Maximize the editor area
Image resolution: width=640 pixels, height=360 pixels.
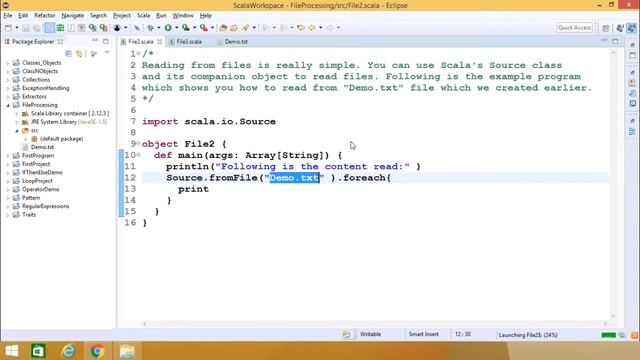pyautogui.click(x=615, y=41)
